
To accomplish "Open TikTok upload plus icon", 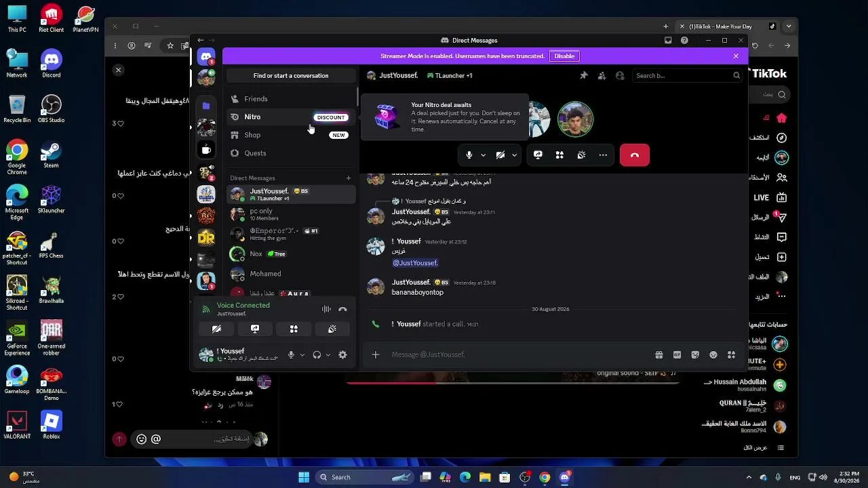I will (x=781, y=258).
